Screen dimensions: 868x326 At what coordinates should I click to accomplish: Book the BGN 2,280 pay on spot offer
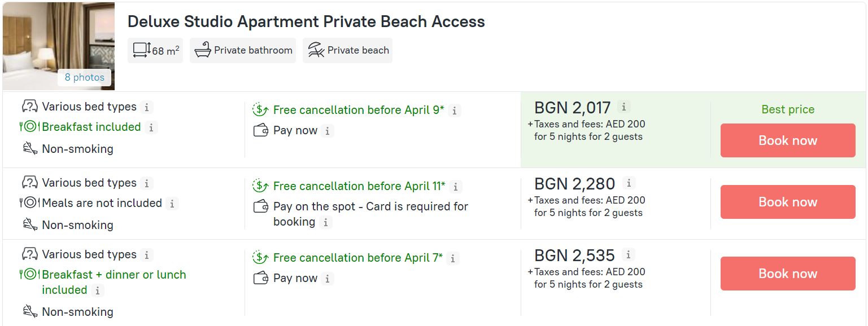[x=787, y=202]
